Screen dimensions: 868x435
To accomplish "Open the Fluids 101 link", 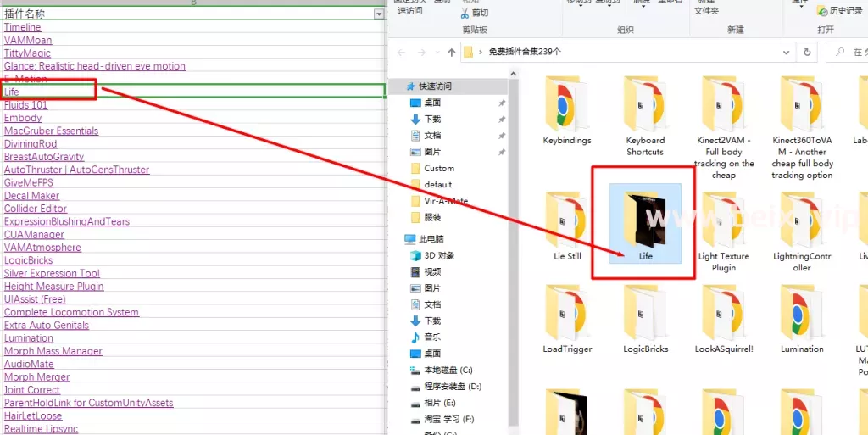I will click(x=25, y=104).
